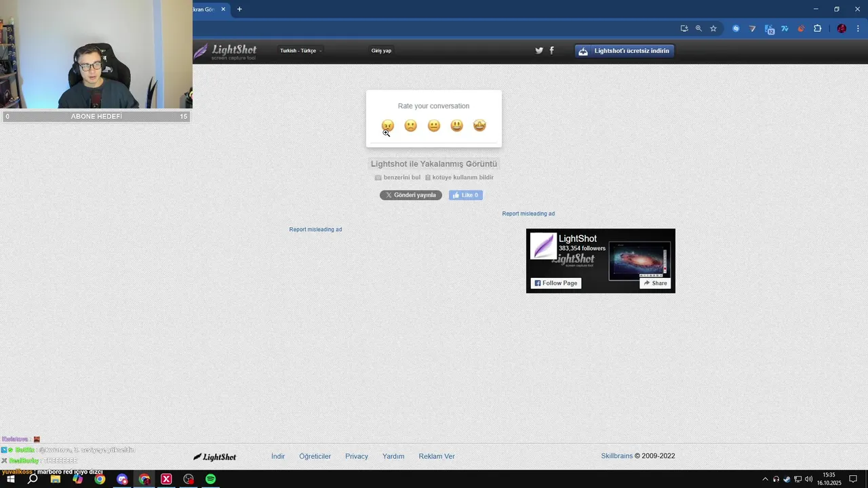The height and width of the screenshot is (488, 868).
Task: Open the red X app in taskbar
Action: [x=166, y=479]
